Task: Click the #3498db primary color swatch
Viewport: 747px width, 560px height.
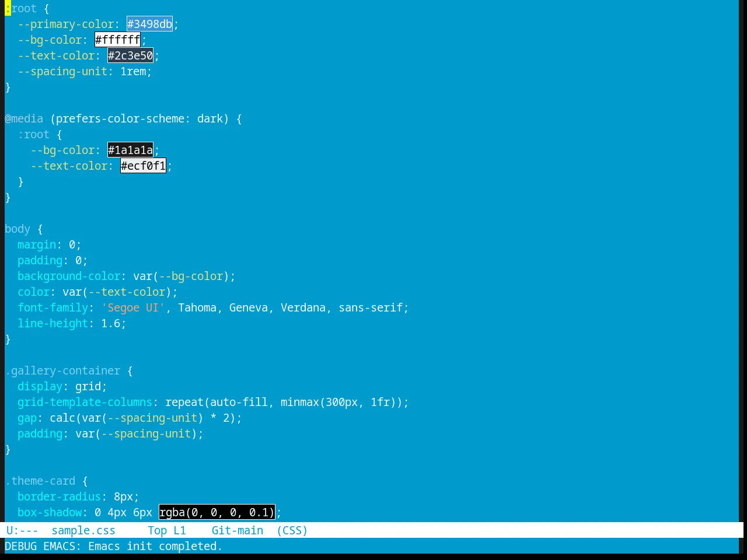Action: [149, 24]
